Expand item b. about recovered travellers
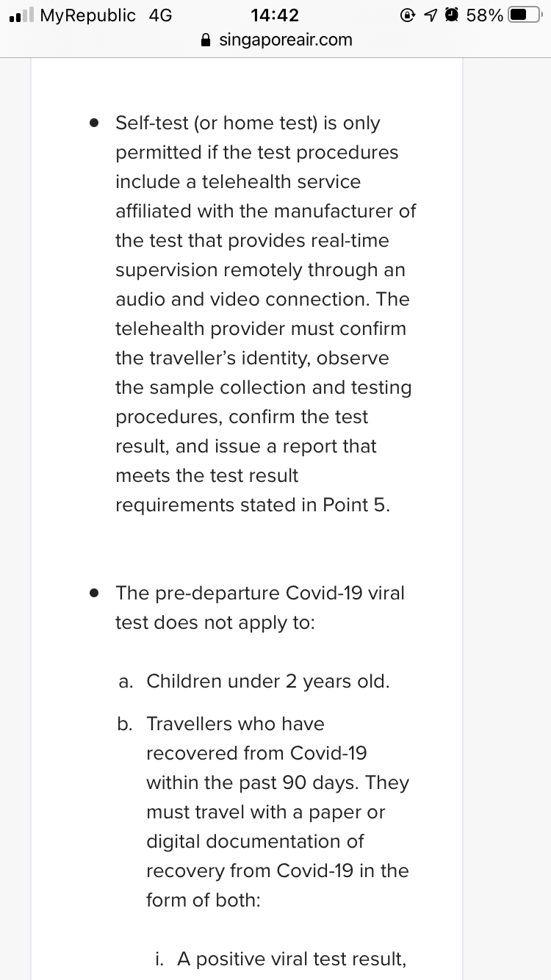Screen dimensions: 551x980 (x=125, y=724)
